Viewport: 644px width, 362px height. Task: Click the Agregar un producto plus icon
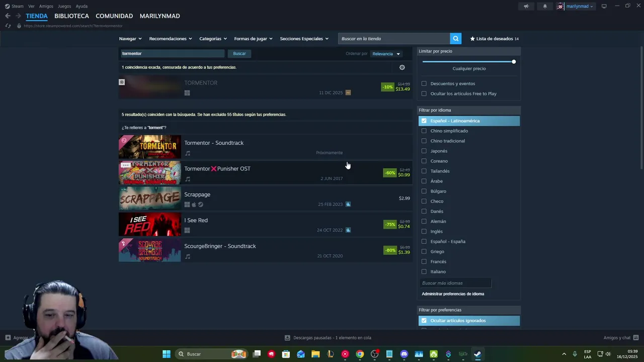coord(8,338)
